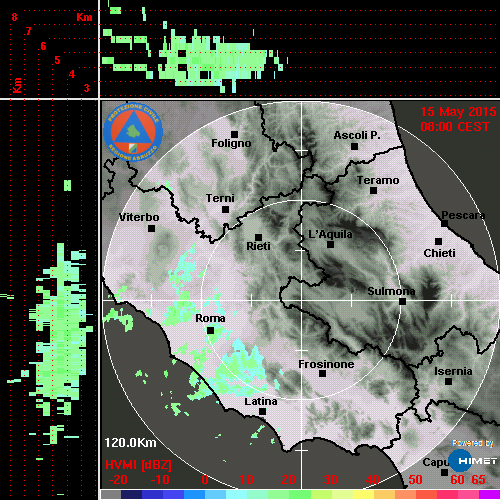Image resolution: width=500 pixels, height=500 pixels.
Task: Click the Terni label
Action: [220, 198]
